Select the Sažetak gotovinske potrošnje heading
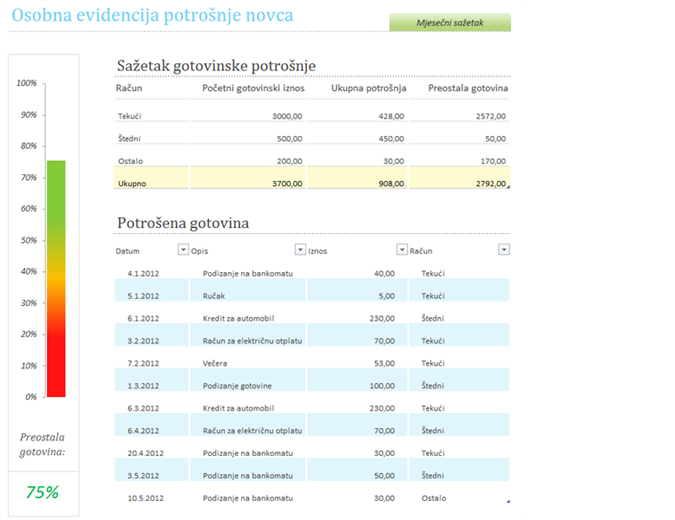The image size is (675, 520). click(x=217, y=66)
